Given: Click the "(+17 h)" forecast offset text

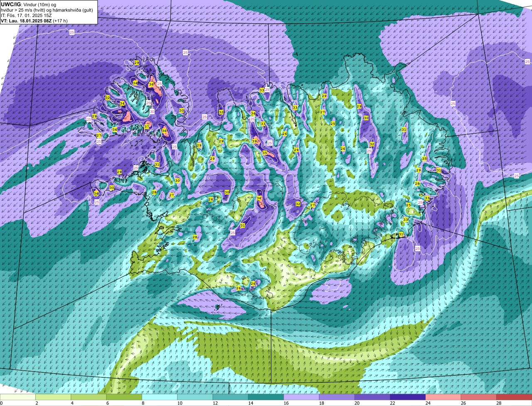Looking at the screenshot, I should [x=60, y=21].
